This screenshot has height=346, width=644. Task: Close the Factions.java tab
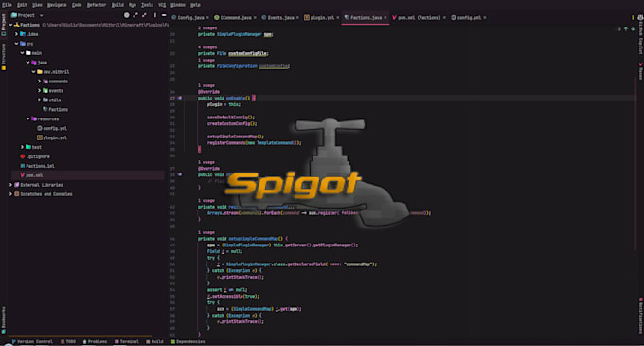[385, 18]
